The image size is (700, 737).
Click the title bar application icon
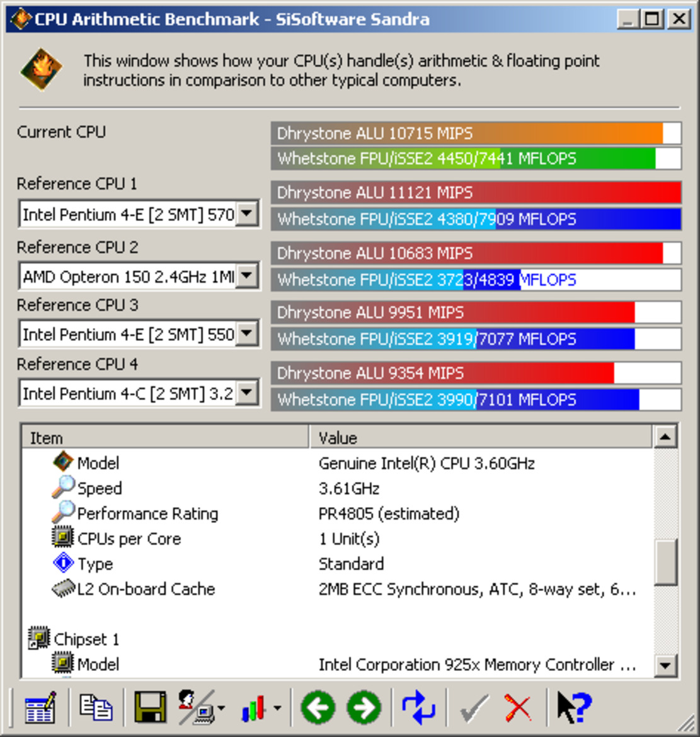pos(21,19)
